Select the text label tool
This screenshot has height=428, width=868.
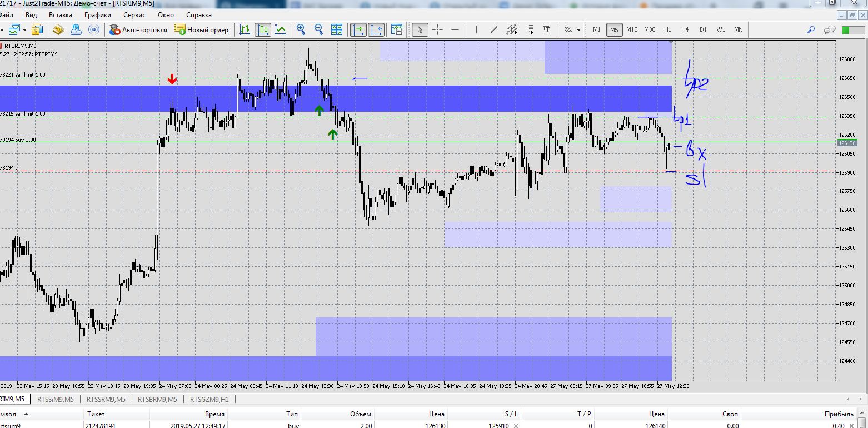pos(547,29)
